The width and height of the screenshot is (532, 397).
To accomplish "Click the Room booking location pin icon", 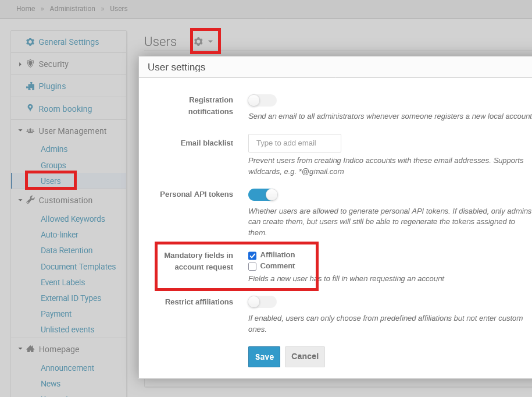I will click(x=30, y=108).
